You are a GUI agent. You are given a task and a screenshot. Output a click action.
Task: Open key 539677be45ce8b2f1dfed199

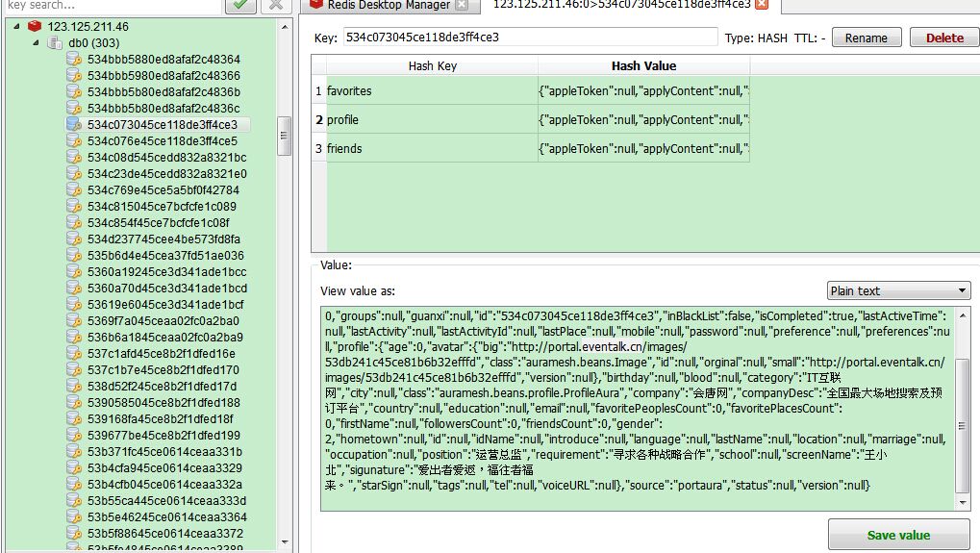[x=163, y=435]
